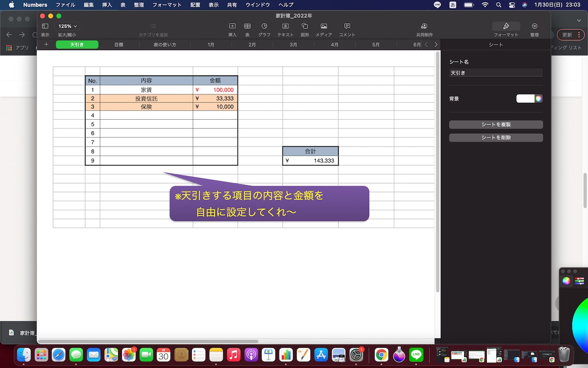
Task: Open Messages from the Dock
Action: coord(76,355)
